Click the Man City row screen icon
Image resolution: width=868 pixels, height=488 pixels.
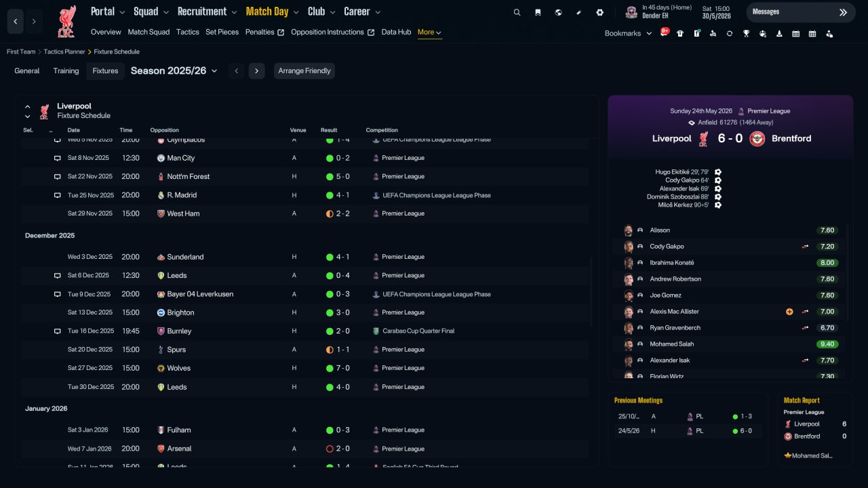pyautogui.click(x=58, y=158)
